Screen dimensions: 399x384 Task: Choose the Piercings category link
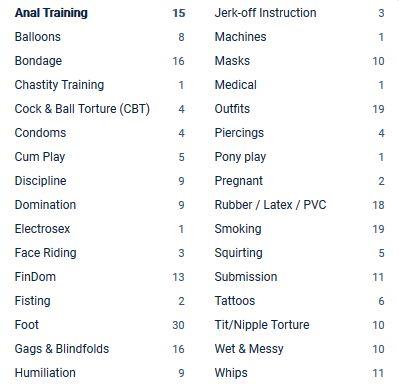click(239, 133)
